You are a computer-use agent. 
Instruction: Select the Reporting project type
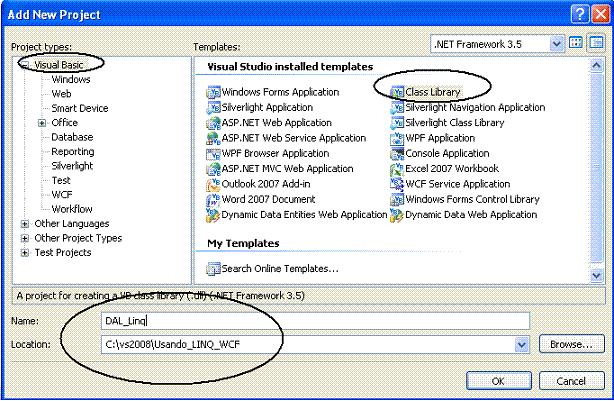coord(73,152)
